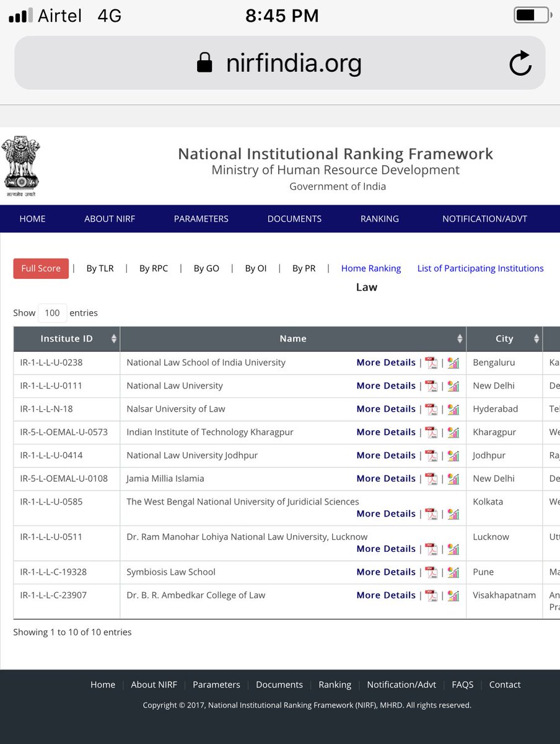Screen dimensions: 560x744
Task: Open the footer Contact link
Action: (505, 684)
